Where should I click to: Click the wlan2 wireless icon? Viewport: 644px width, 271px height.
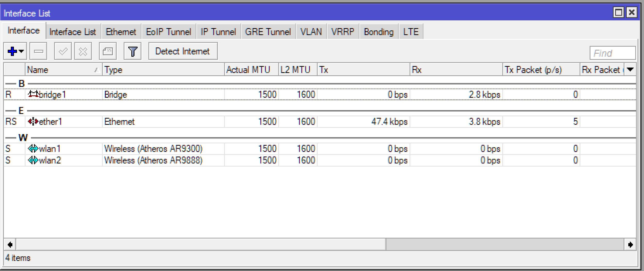tap(33, 160)
